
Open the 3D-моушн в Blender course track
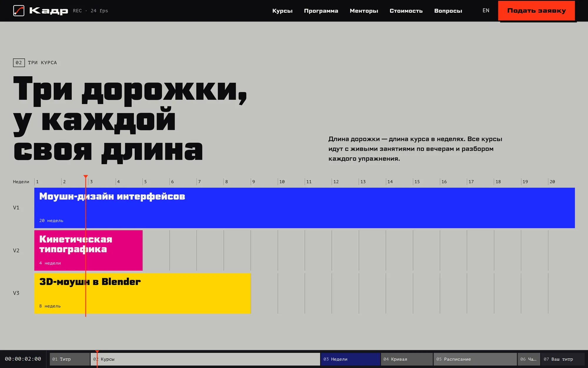(x=143, y=293)
